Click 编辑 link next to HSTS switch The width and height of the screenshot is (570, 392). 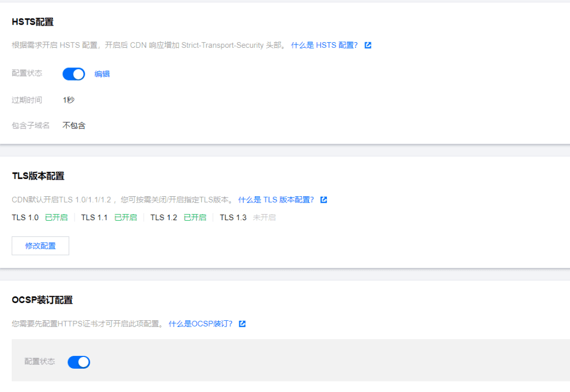102,74
